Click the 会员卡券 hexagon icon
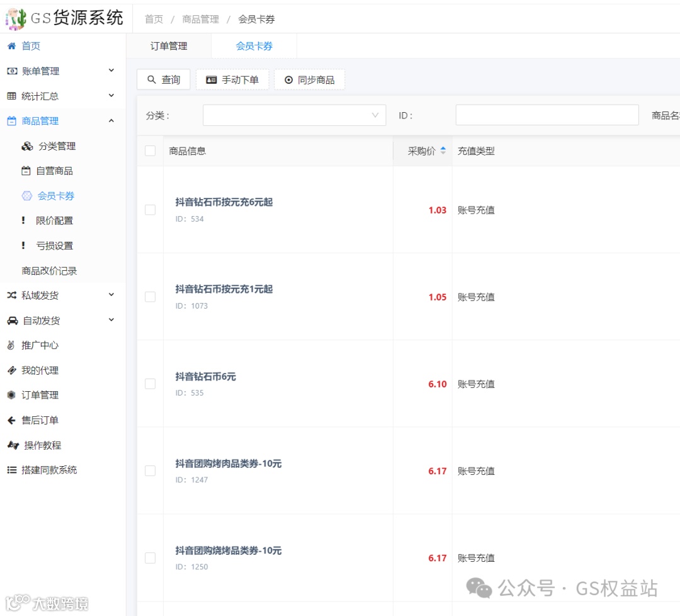 (x=27, y=196)
